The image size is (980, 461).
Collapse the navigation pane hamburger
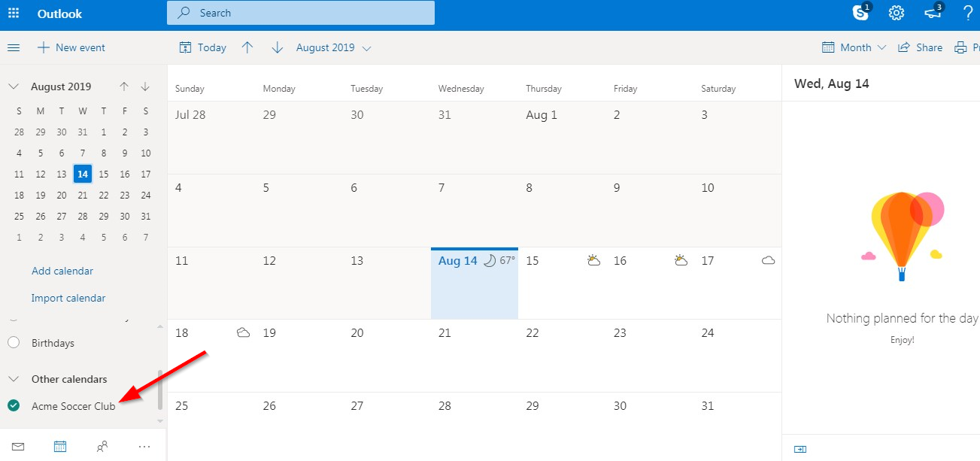click(x=14, y=47)
